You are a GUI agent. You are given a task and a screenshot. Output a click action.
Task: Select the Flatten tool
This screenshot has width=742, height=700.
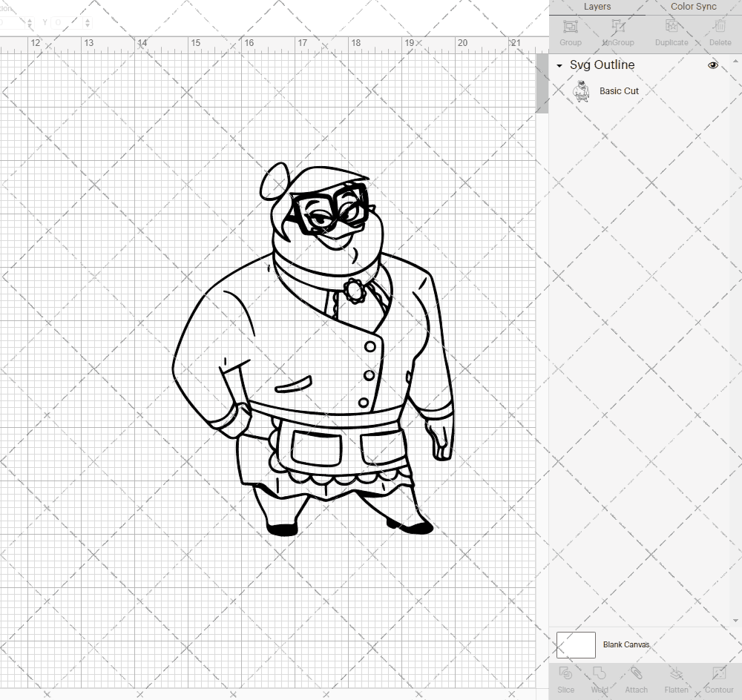coord(676,673)
